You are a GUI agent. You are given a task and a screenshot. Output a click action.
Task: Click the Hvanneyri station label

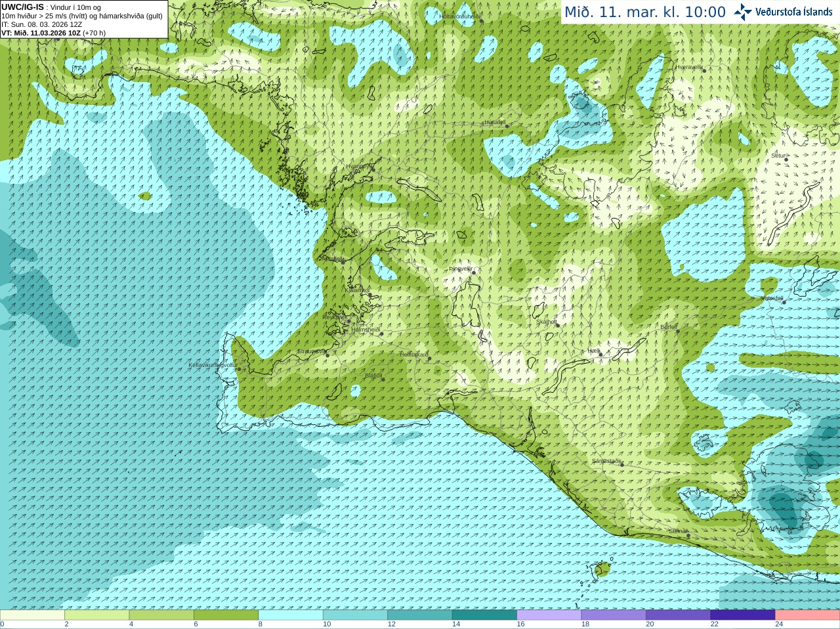tap(358, 166)
